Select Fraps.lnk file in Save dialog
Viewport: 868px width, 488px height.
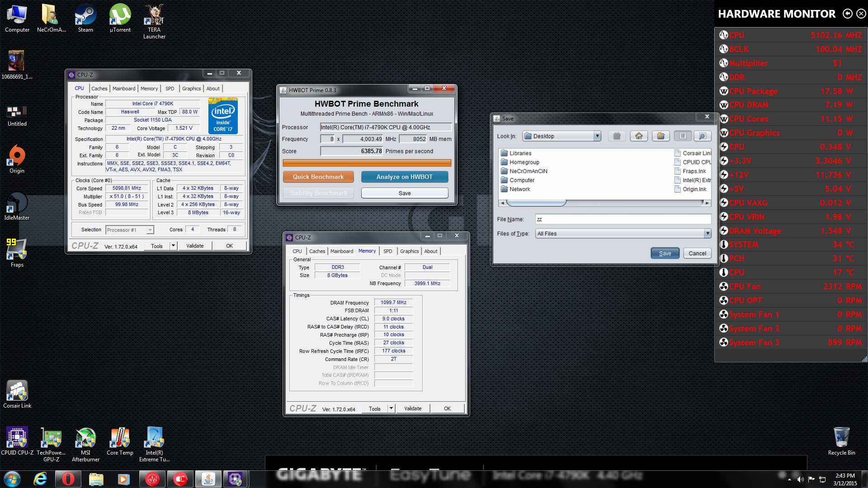(690, 171)
